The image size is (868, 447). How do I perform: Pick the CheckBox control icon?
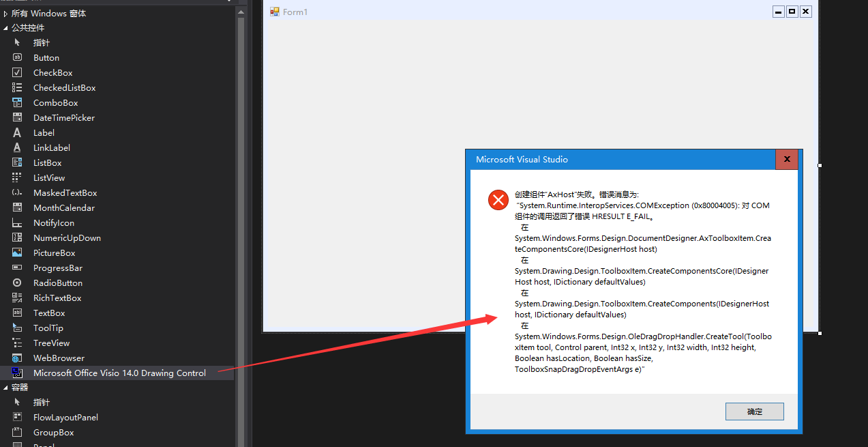(x=18, y=73)
